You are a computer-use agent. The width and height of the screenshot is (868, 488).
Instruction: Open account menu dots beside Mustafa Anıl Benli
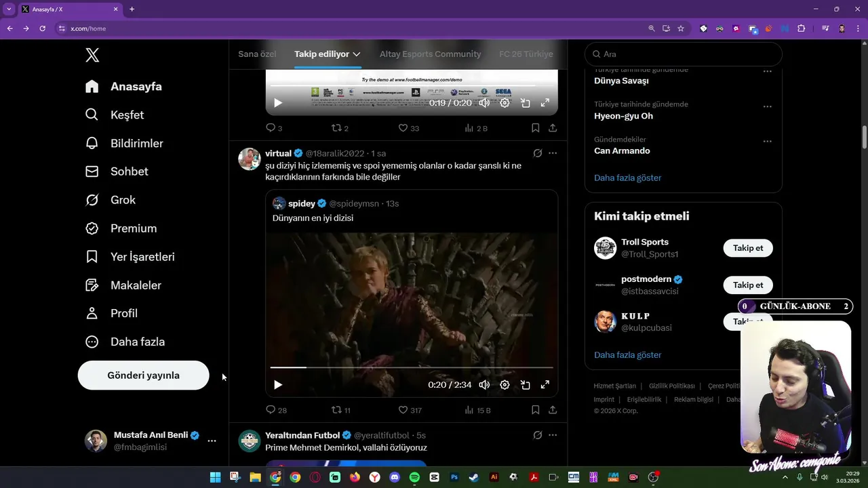[x=212, y=441]
